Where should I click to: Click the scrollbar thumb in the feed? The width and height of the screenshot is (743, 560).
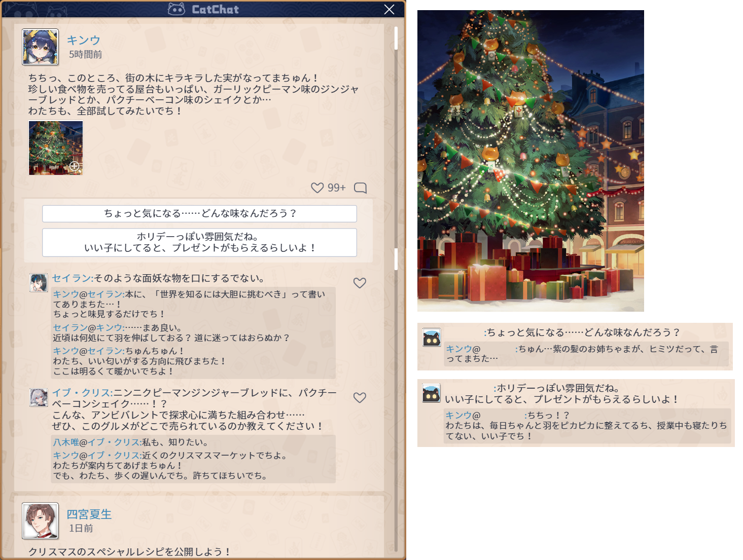point(396,38)
